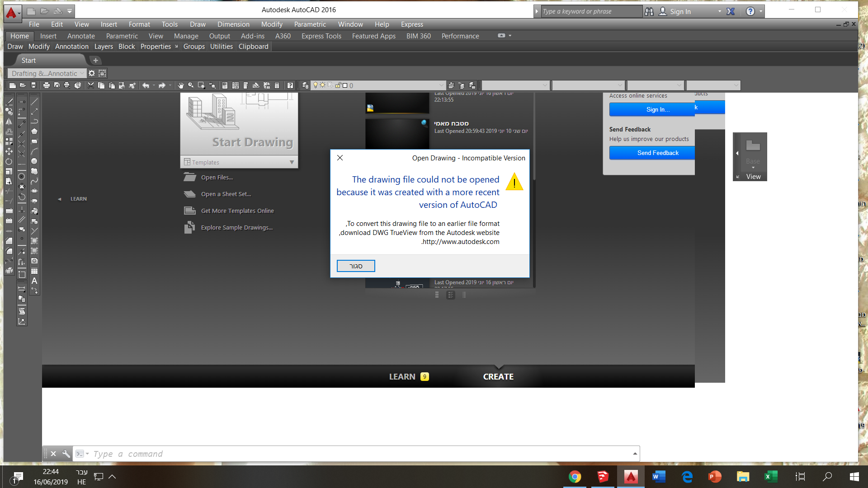Open the Format menu
Viewport: 868px width, 488px height.
(139, 24)
